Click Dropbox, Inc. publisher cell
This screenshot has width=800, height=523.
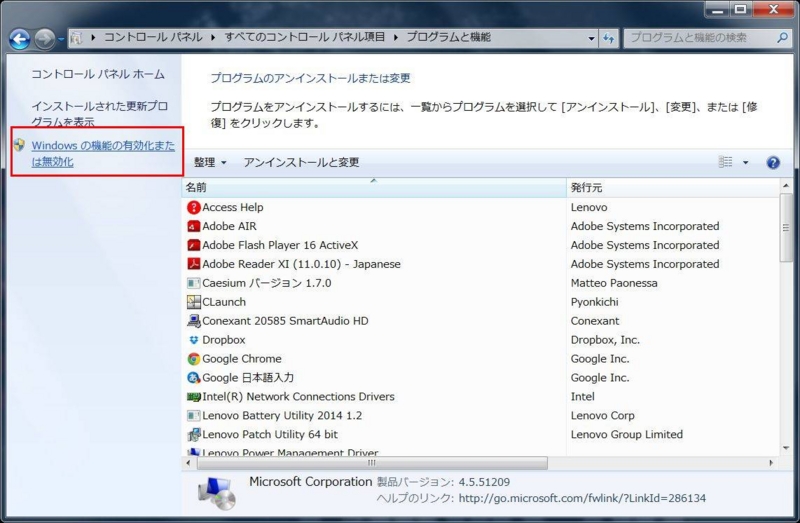click(x=605, y=340)
